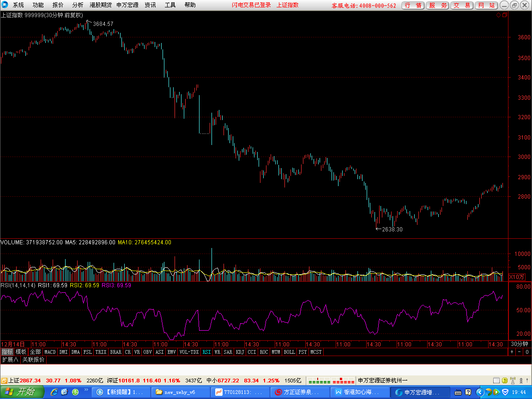Click the 中小 index value 6727.22
This screenshot has width=532, height=399.
[228, 381]
